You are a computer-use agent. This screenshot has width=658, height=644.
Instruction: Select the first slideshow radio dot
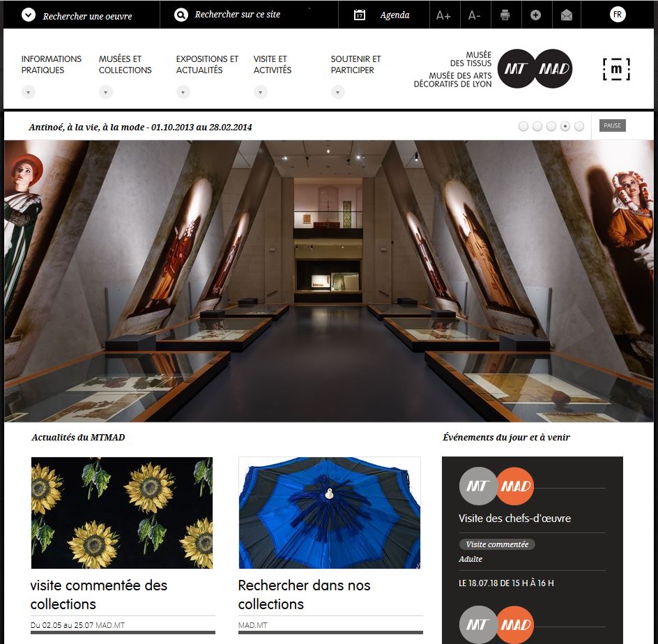click(x=523, y=126)
